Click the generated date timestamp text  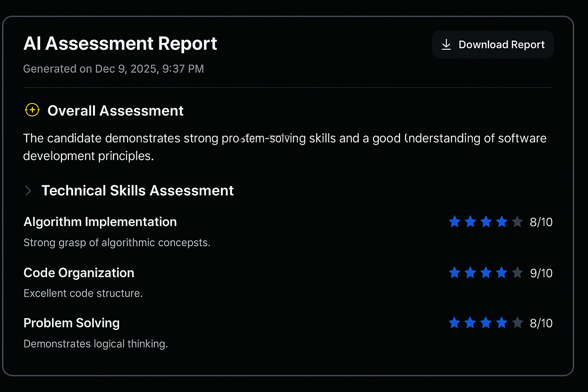(113, 69)
